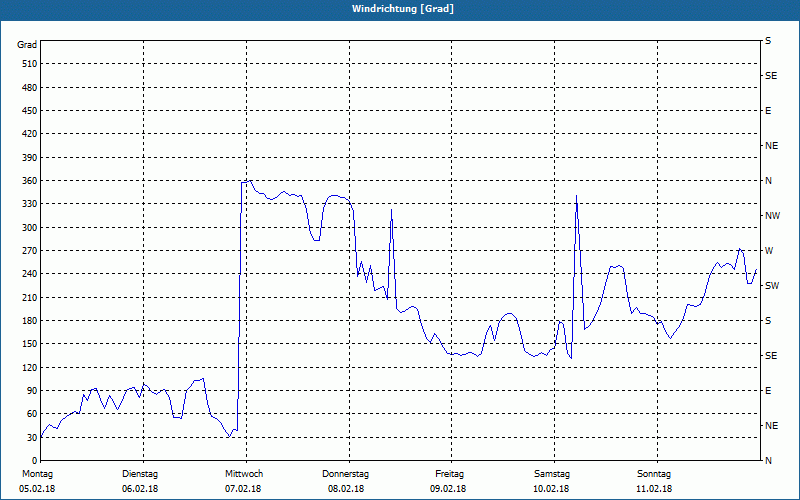Select the date 08.02.18

346,489
